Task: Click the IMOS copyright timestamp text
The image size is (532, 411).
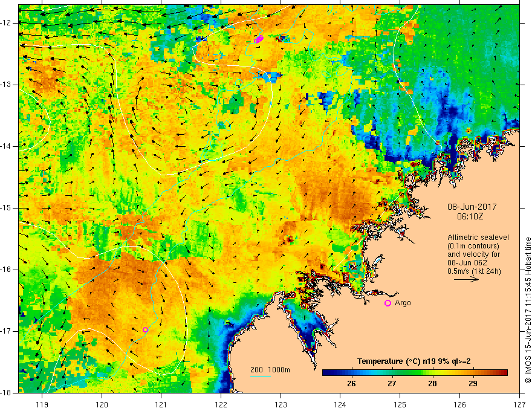Action: pos(528,311)
